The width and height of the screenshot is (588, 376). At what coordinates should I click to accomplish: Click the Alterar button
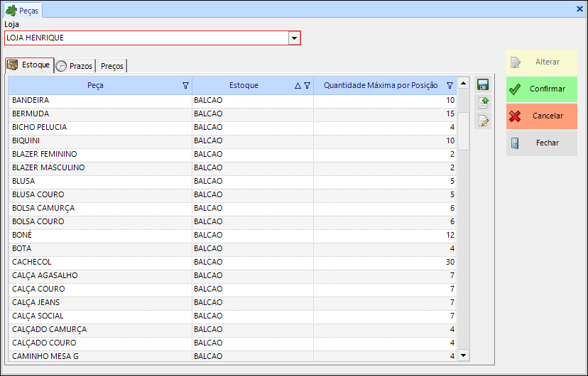tap(542, 62)
